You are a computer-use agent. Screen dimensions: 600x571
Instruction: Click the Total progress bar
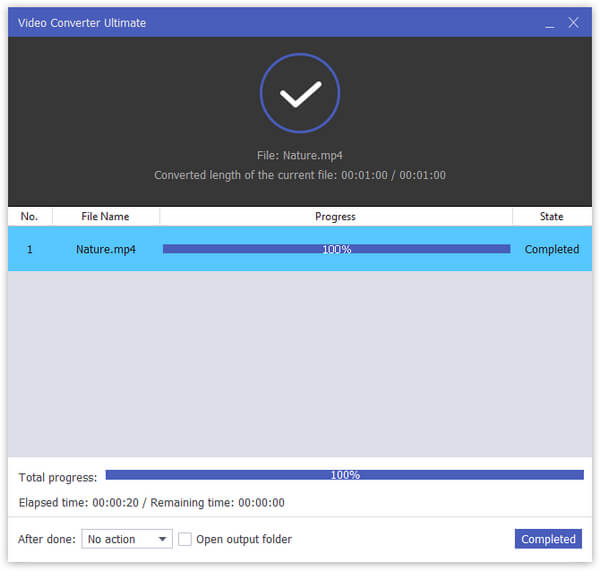344,475
